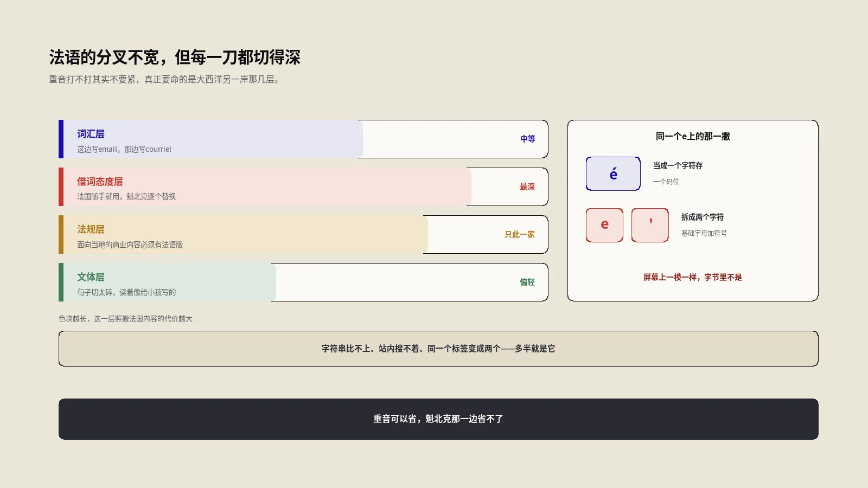Select the text 法国随手就用，魁北克逐个替换

click(126, 196)
